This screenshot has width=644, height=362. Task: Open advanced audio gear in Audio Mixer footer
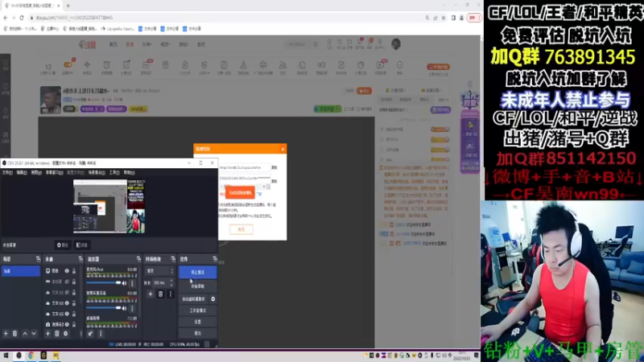click(90, 334)
